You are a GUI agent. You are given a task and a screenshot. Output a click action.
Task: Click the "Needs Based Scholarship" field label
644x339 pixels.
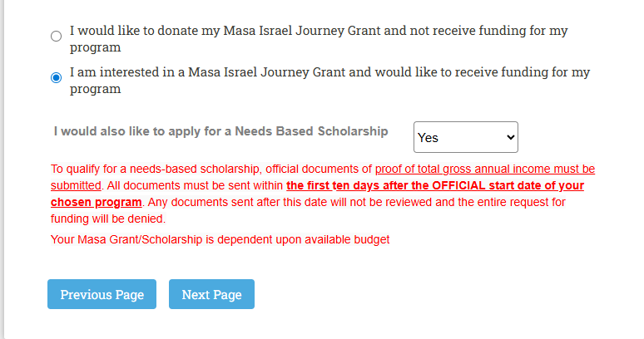pyautogui.click(x=220, y=131)
